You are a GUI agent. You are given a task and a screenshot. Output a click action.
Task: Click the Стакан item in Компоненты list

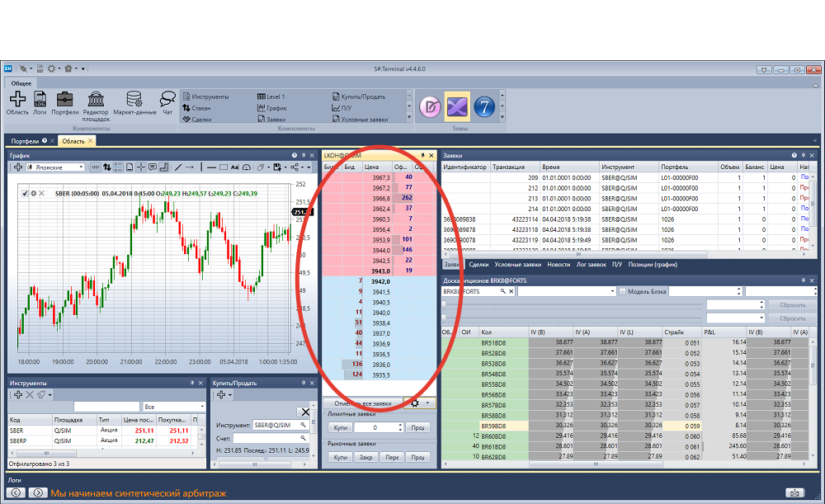197,108
